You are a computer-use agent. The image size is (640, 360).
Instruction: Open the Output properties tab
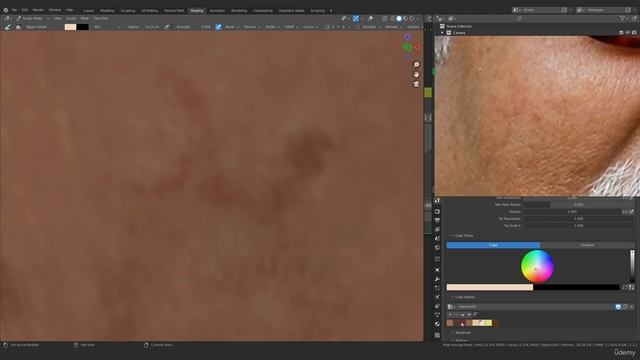pos(437,220)
